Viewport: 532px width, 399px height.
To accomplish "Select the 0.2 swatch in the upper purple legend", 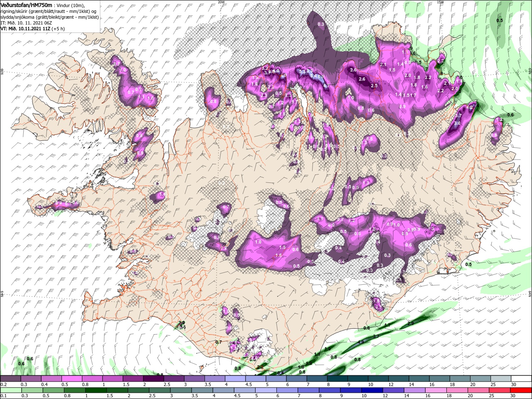I will 10,379.
